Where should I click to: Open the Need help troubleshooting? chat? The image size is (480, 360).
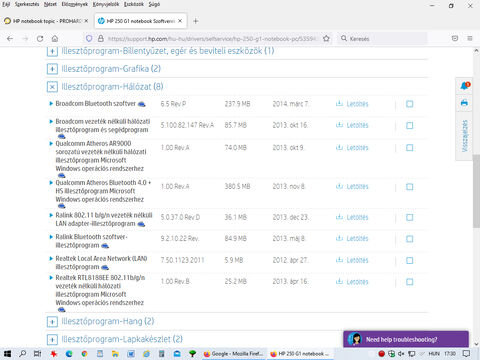click(x=406, y=339)
